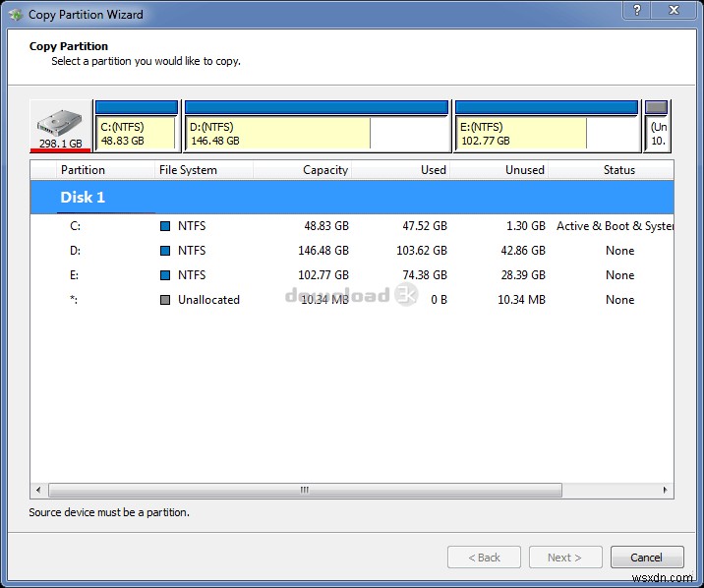Image resolution: width=704 pixels, height=588 pixels.
Task: Click the blue NTFS color square for D:
Action: coord(165,251)
